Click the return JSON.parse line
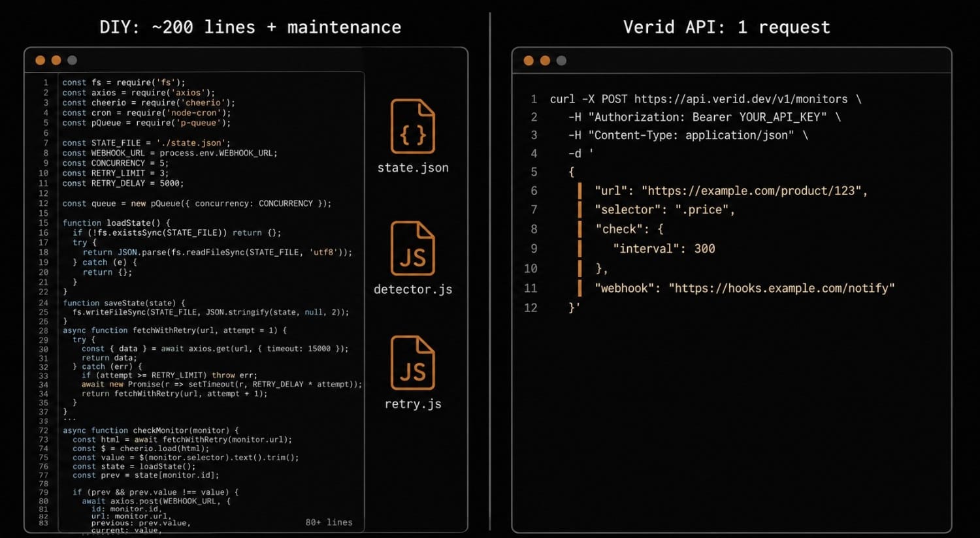980x538 pixels. (218, 252)
